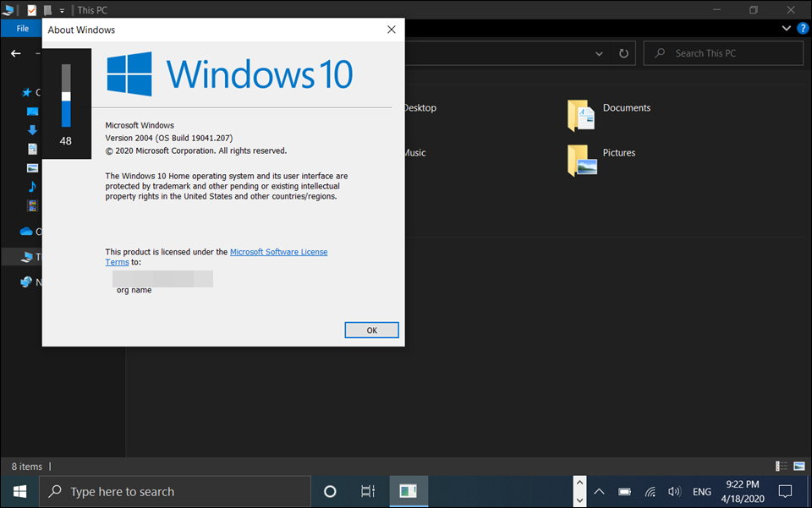Click the taskbar toolbar down arrow
Viewport: 812px width, 508px height.
[579, 500]
